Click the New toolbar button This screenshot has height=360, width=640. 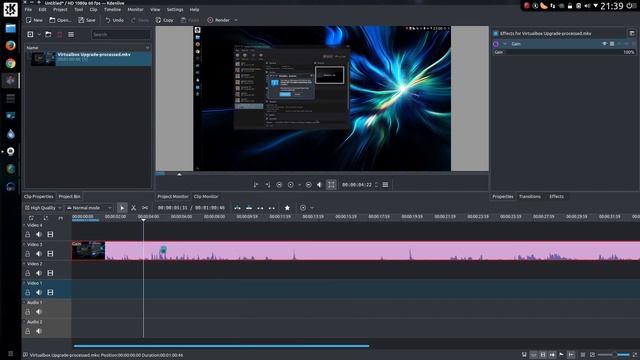point(34,20)
